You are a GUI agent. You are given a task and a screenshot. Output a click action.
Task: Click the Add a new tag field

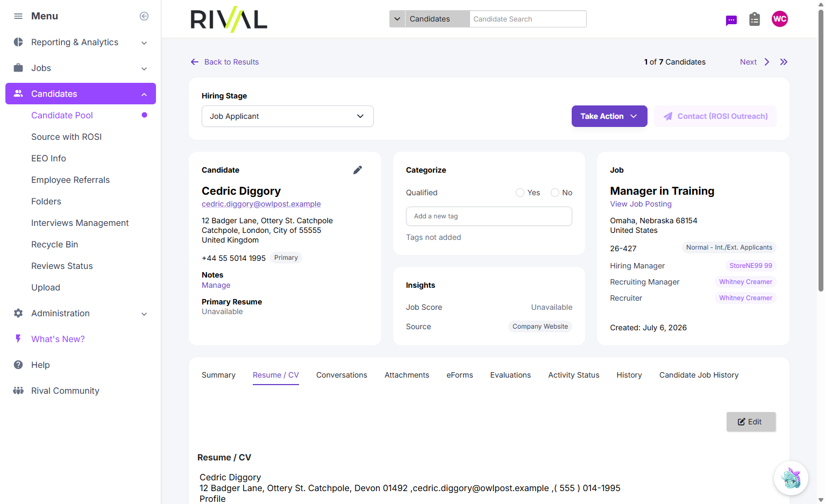pyautogui.click(x=489, y=216)
